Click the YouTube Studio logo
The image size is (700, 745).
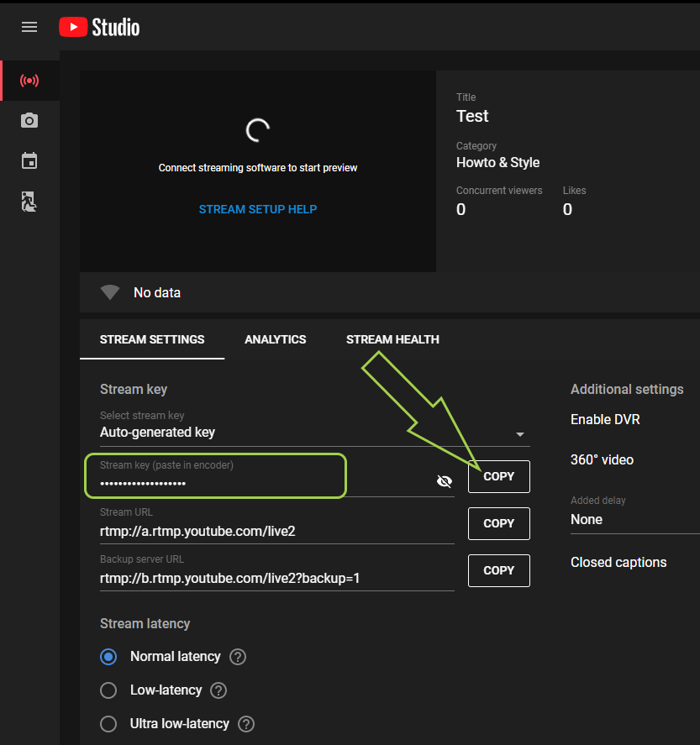coord(99,27)
